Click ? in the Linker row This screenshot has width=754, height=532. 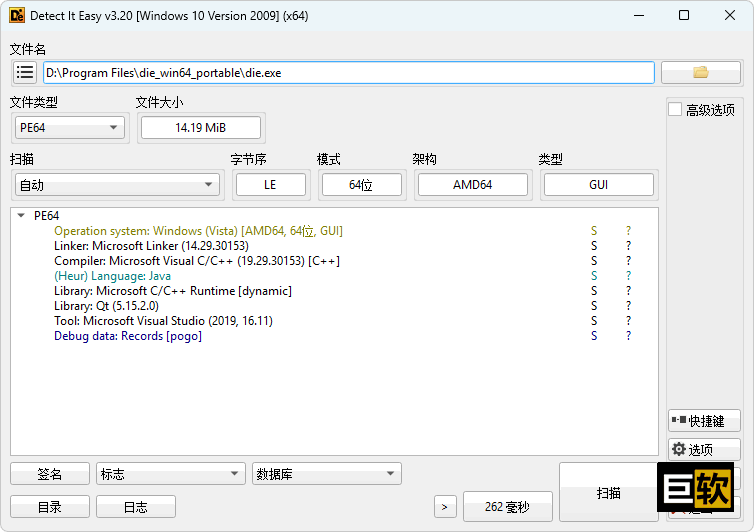[628, 246]
